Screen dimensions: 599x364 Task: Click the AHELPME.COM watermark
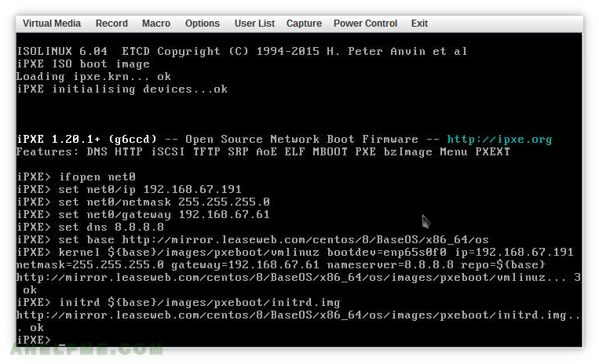(x=86, y=349)
